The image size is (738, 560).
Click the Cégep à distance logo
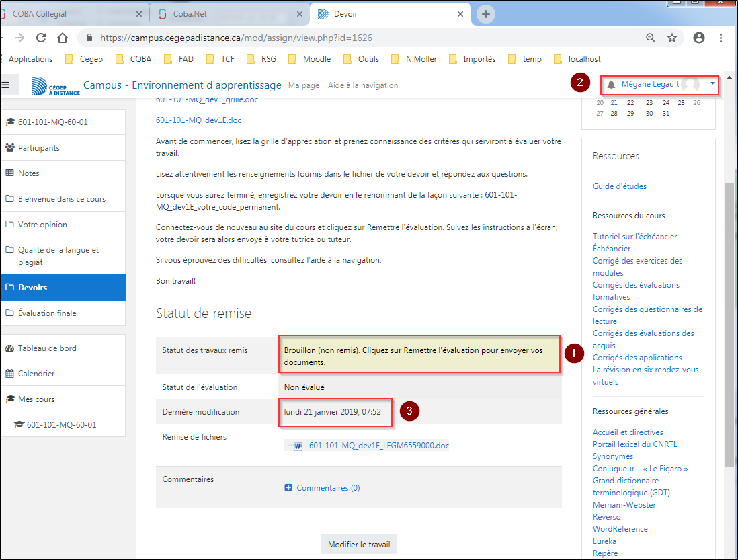pyautogui.click(x=55, y=86)
